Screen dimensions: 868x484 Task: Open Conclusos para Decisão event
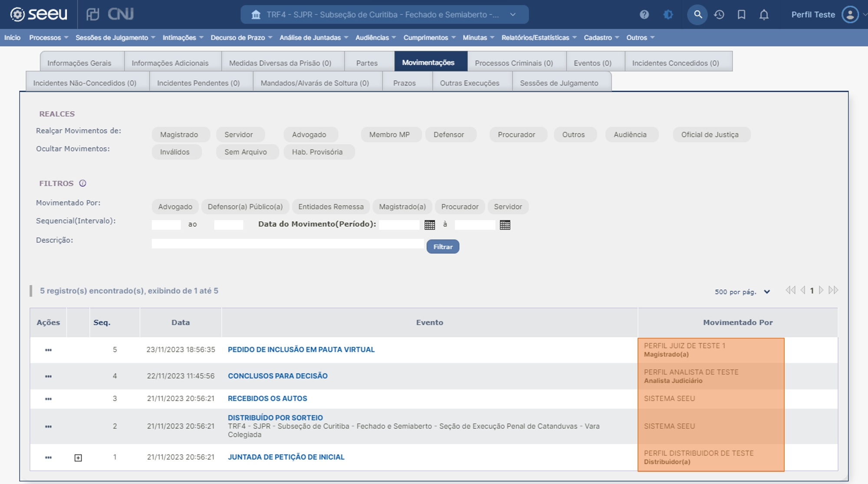click(x=278, y=376)
